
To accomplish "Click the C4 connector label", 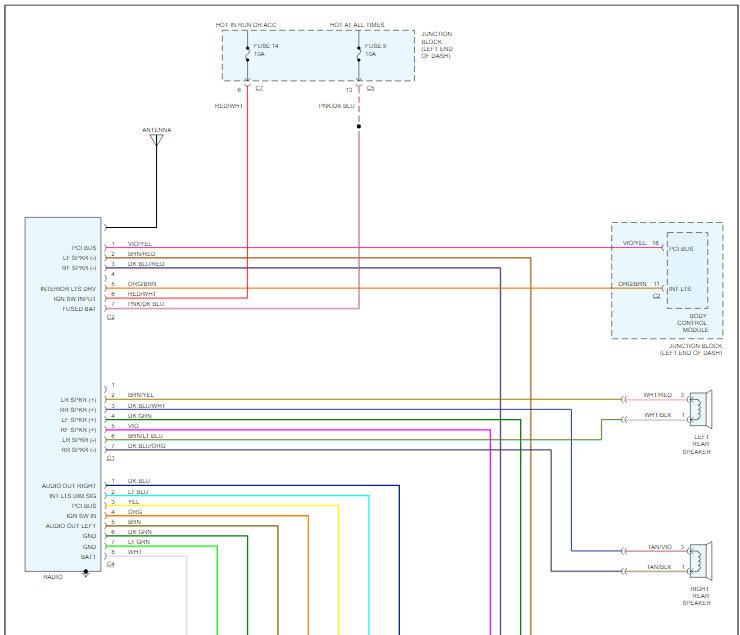I will [110, 564].
